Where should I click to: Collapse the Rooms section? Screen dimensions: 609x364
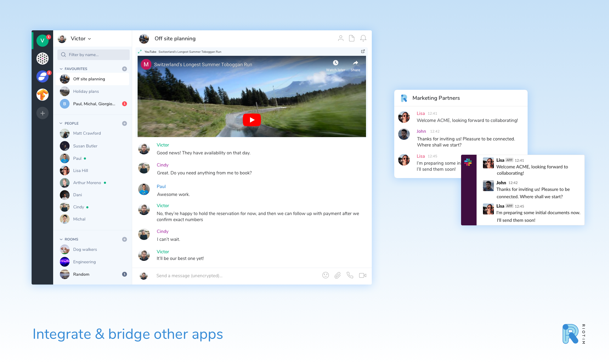pos(61,239)
